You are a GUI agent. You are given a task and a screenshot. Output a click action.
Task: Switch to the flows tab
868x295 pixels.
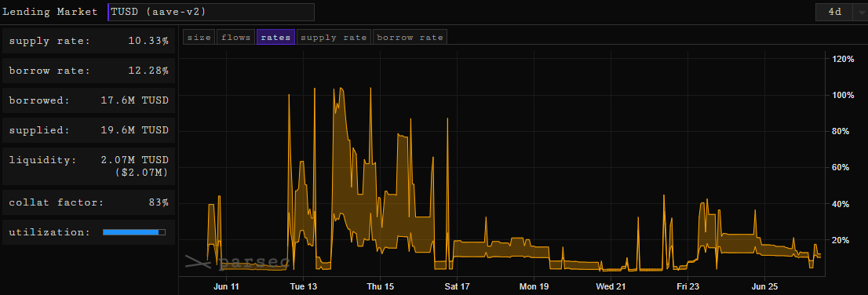click(x=235, y=38)
